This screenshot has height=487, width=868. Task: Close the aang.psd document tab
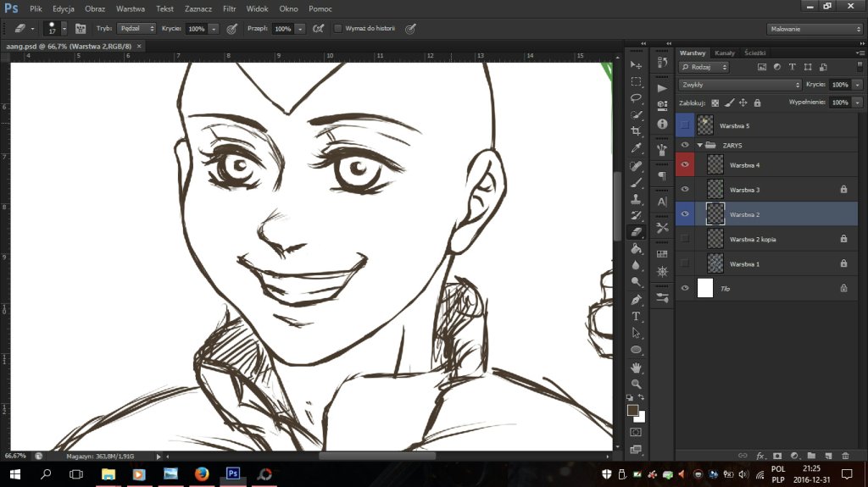139,47
